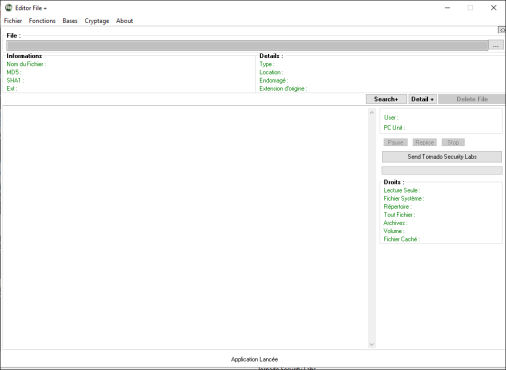Click the Stop button
This screenshot has height=370, width=506.
click(x=453, y=142)
